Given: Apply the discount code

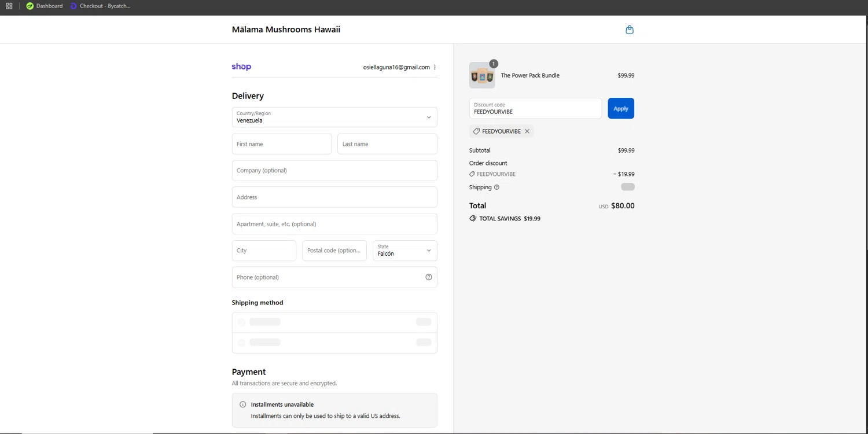Looking at the screenshot, I should point(621,108).
